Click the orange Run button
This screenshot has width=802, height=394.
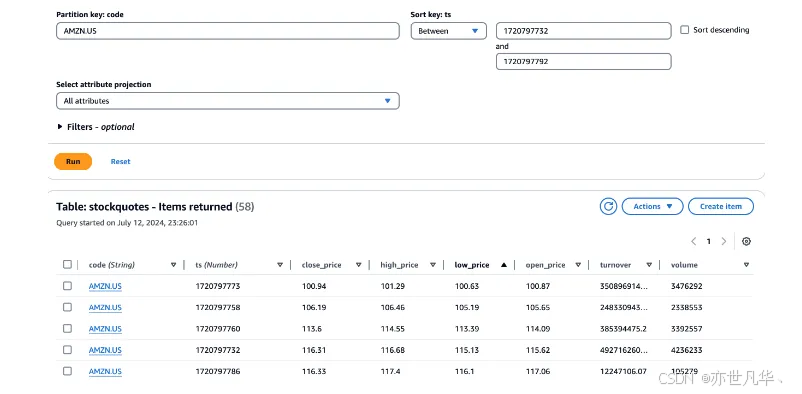point(73,161)
